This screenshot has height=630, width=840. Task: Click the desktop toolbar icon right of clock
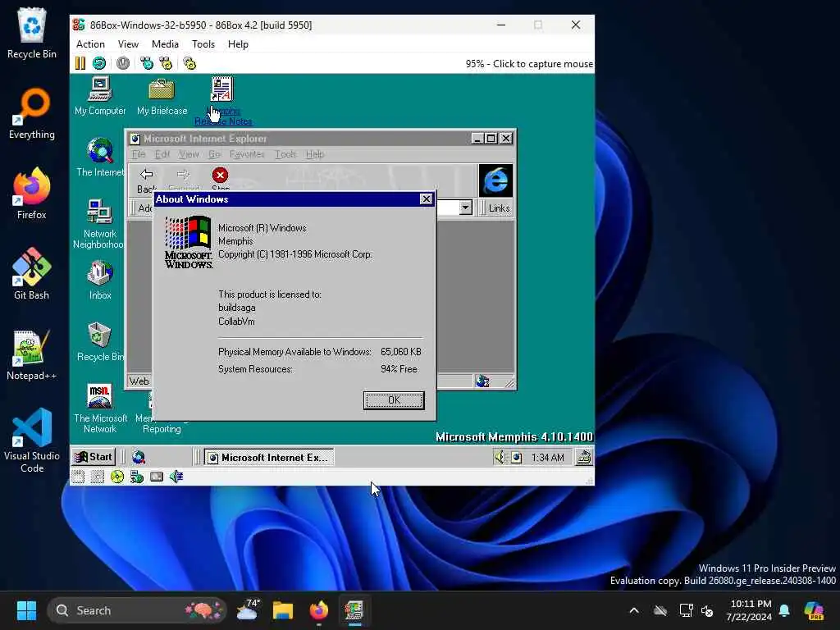click(x=584, y=457)
